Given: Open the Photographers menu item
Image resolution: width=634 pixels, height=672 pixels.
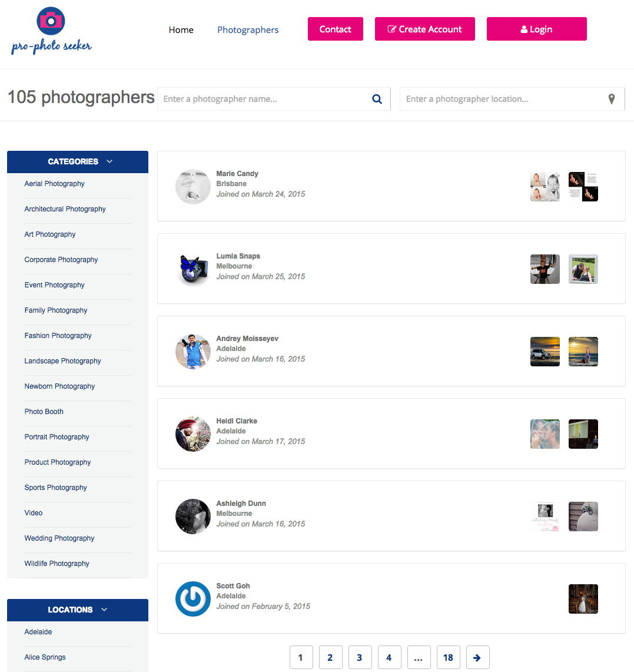Looking at the screenshot, I should [x=248, y=29].
